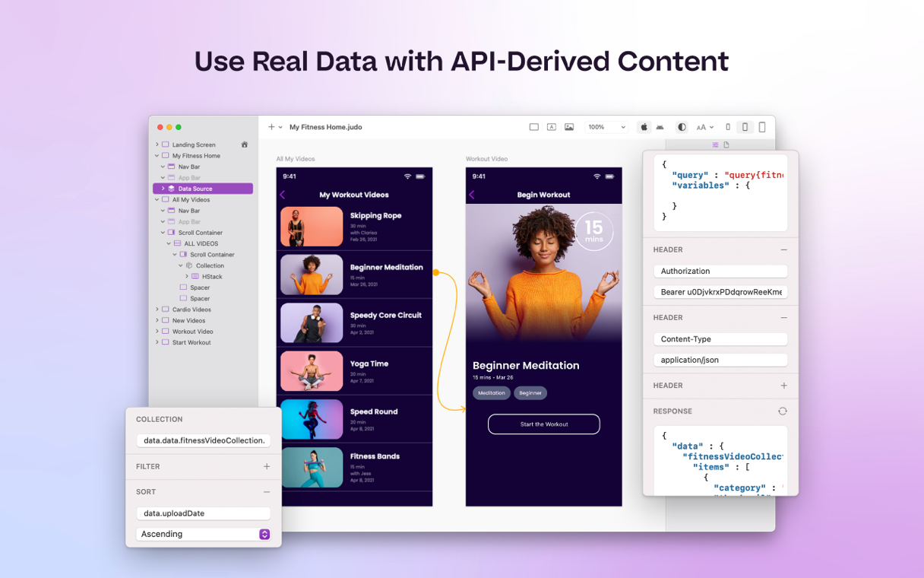Select the Yoga Time video thumbnail

coord(312,370)
